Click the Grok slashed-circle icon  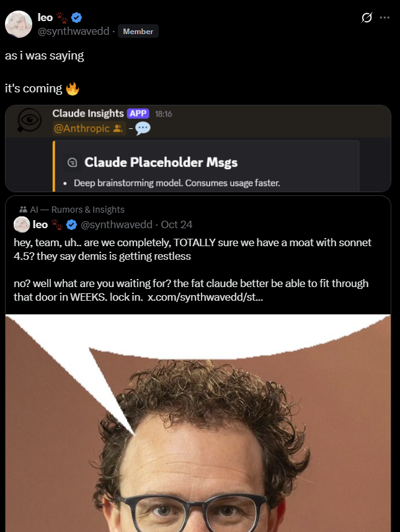(367, 17)
